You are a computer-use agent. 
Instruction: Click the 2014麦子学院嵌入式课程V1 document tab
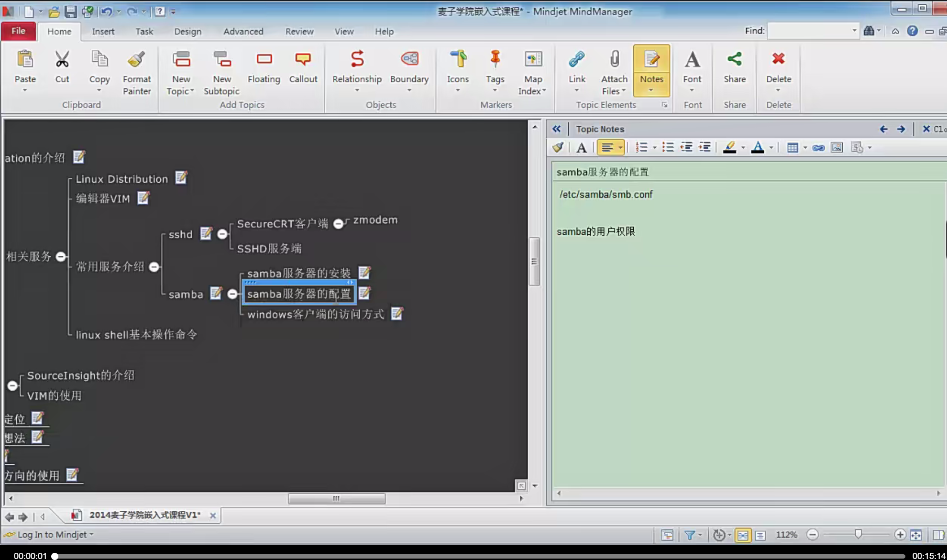tap(145, 515)
